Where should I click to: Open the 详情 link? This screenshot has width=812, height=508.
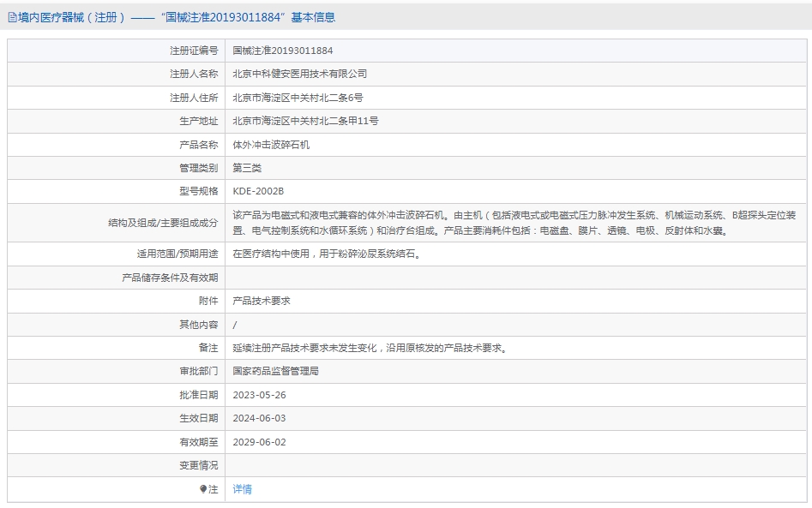click(243, 489)
